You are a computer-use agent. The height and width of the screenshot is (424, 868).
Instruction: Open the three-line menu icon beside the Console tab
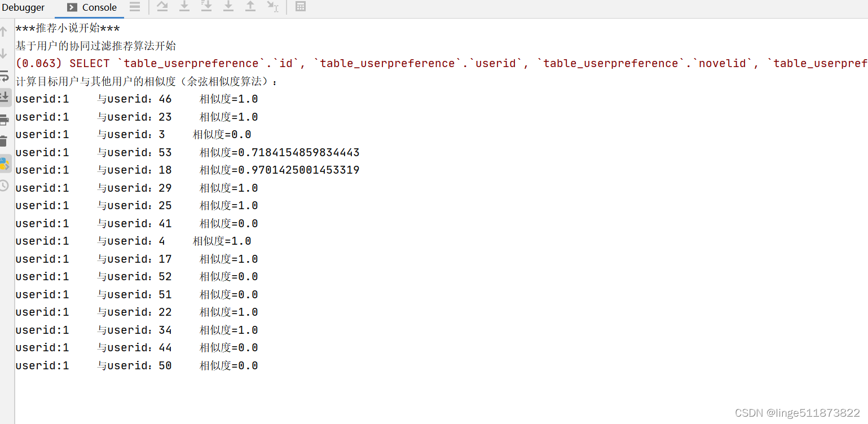[135, 7]
